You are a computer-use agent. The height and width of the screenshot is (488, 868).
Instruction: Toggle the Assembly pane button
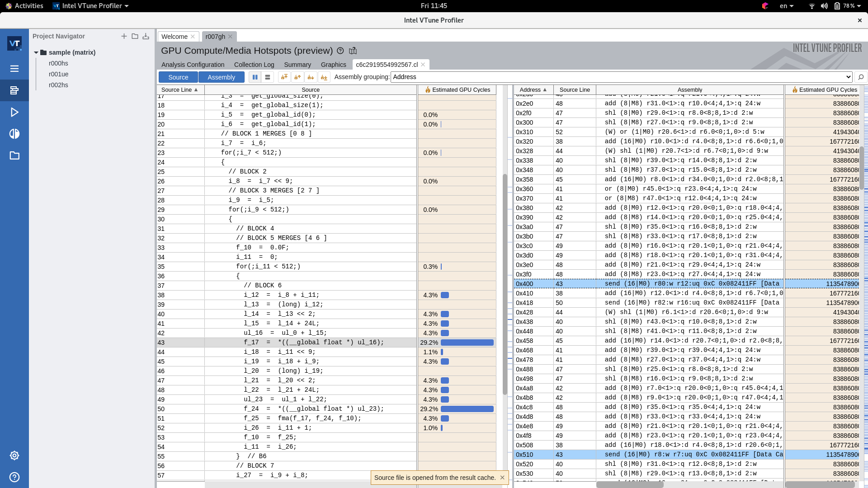[x=221, y=77]
